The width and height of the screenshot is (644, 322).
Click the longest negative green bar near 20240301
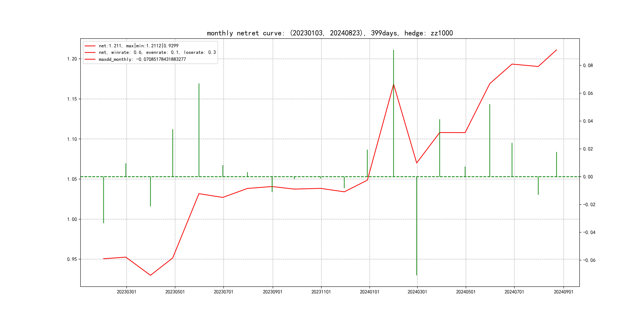pos(416,225)
